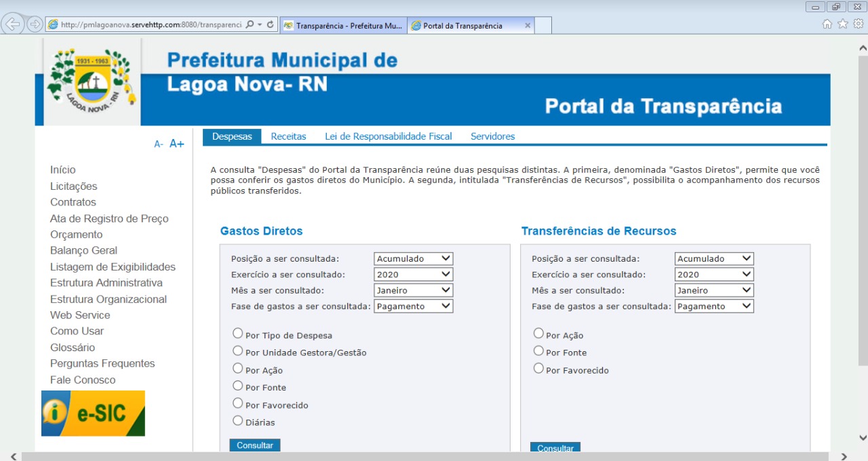Image resolution: width=868 pixels, height=461 pixels.
Task: Decrease font size with A- control
Action: click(x=159, y=144)
